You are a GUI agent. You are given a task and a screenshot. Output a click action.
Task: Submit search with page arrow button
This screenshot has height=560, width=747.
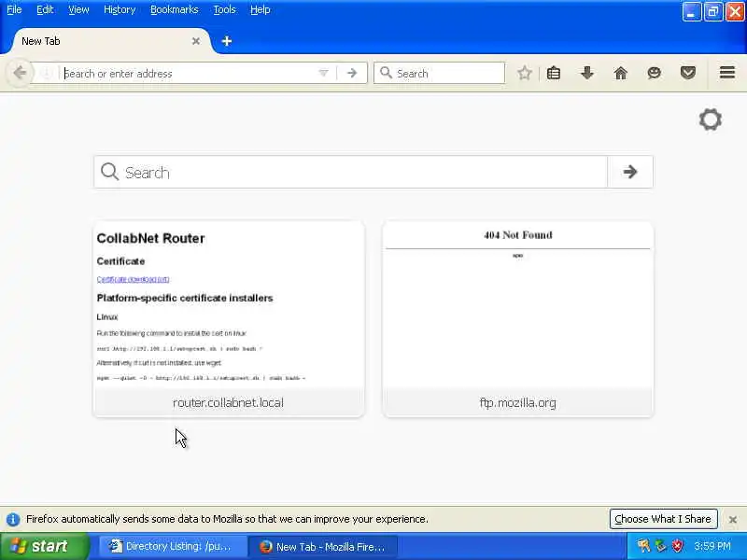[629, 172]
